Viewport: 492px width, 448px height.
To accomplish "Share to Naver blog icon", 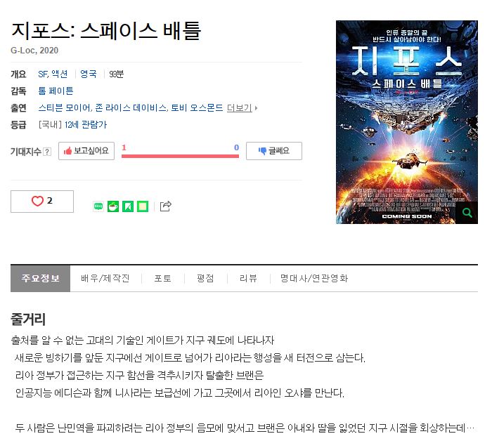I will coord(98,206).
